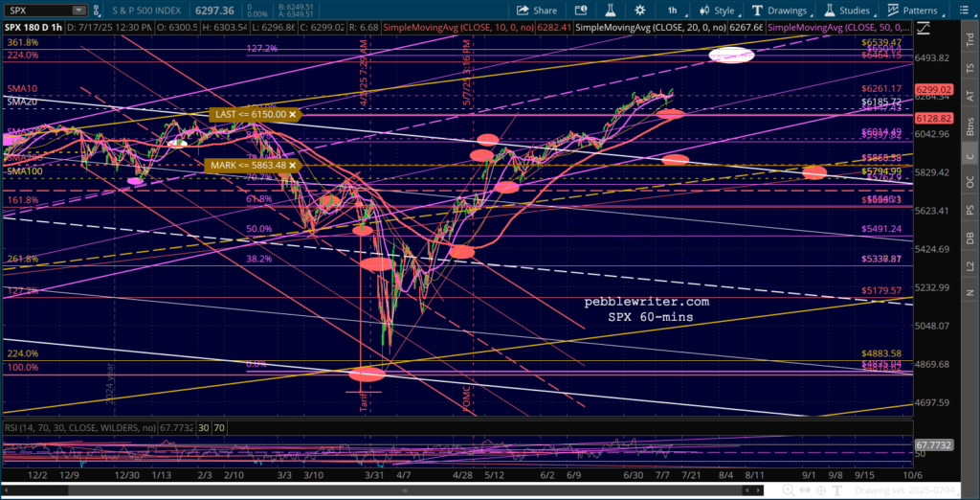Screen dimensions: 980x500
Task: Open the Drawings menu
Action: point(781,10)
